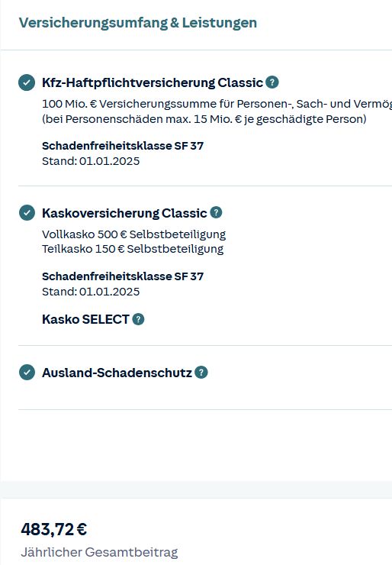Image resolution: width=392 pixels, height=565 pixels.
Task: Toggle the Kfz-Haftpflichtversicherung checkmark
Action: coord(27,82)
